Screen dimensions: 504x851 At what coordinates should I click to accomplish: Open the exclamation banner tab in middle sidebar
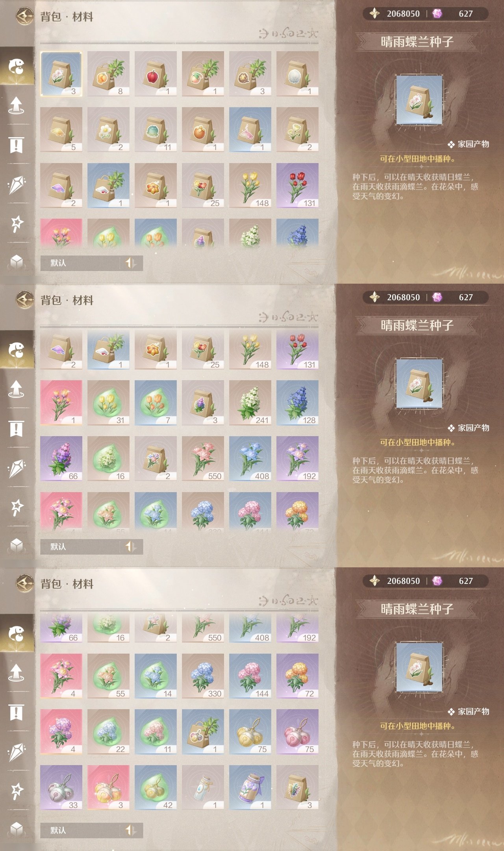[17, 429]
